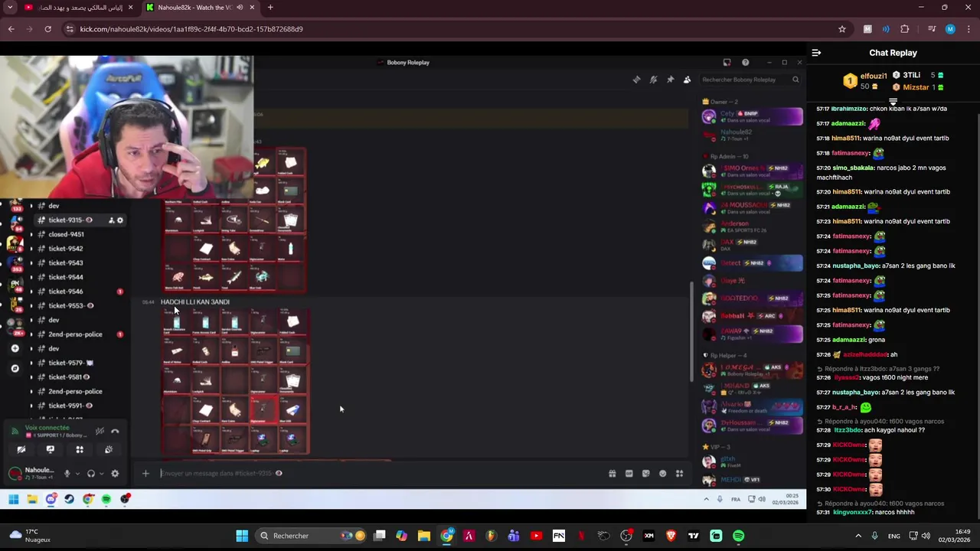Toggle Discord headphones deafen in user panel
Screen dimensions: 980x551
(x=91, y=474)
